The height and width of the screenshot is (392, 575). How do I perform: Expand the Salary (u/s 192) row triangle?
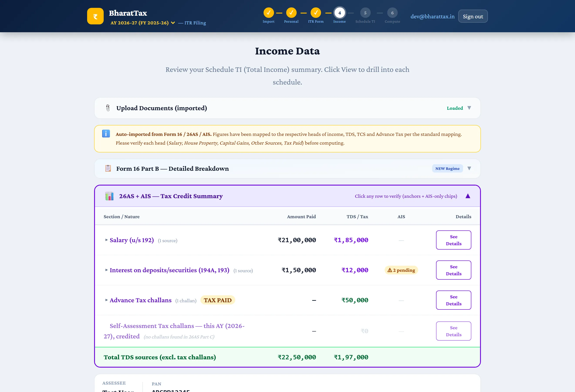tap(106, 240)
